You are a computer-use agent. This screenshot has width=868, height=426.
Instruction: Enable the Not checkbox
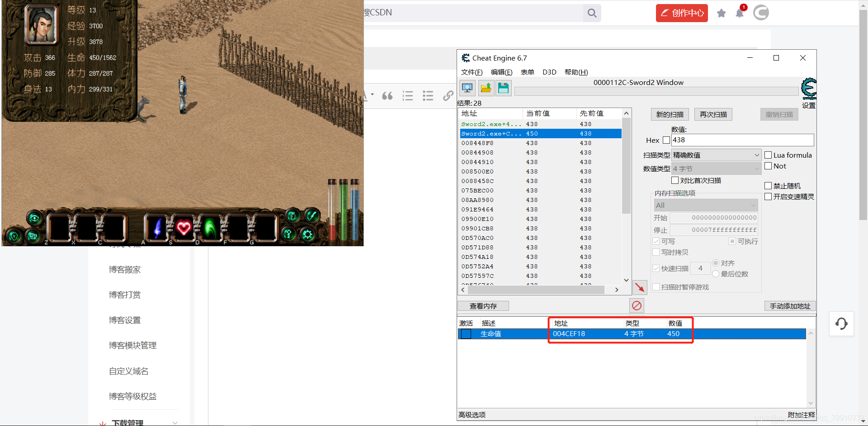click(x=768, y=166)
